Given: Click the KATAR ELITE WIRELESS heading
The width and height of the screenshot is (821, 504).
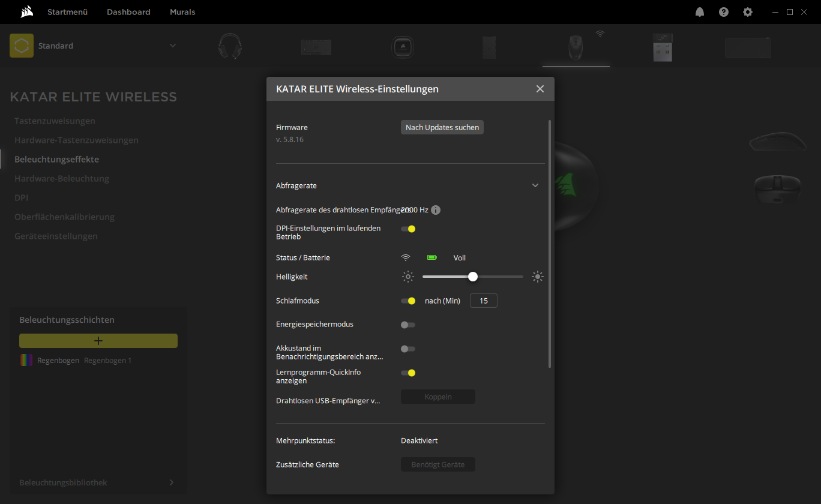Looking at the screenshot, I should pos(94,97).
